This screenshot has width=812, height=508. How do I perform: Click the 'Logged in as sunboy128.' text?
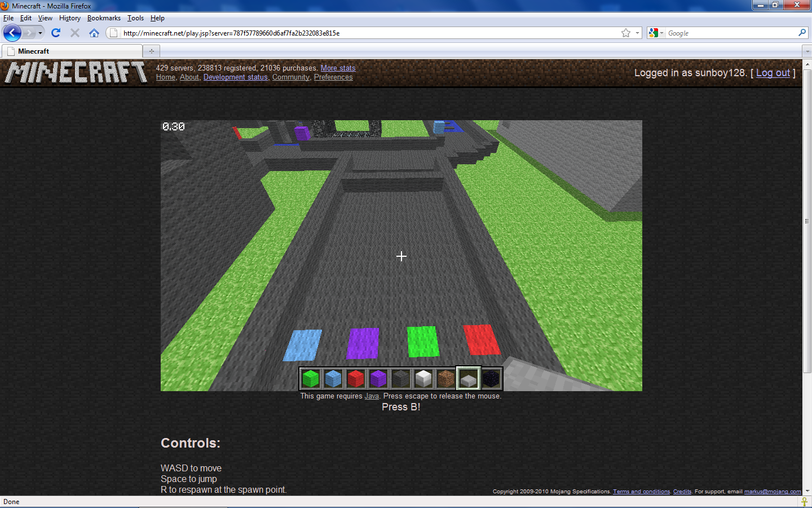pos(691,73)
